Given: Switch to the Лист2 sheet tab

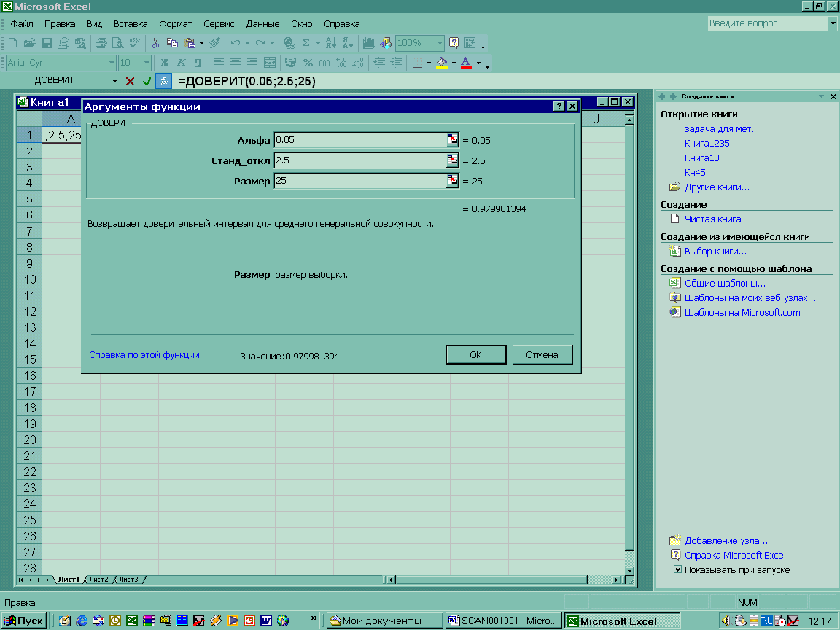Looking at the screenshot, I should pyautogui.click(x=98, y=580).
